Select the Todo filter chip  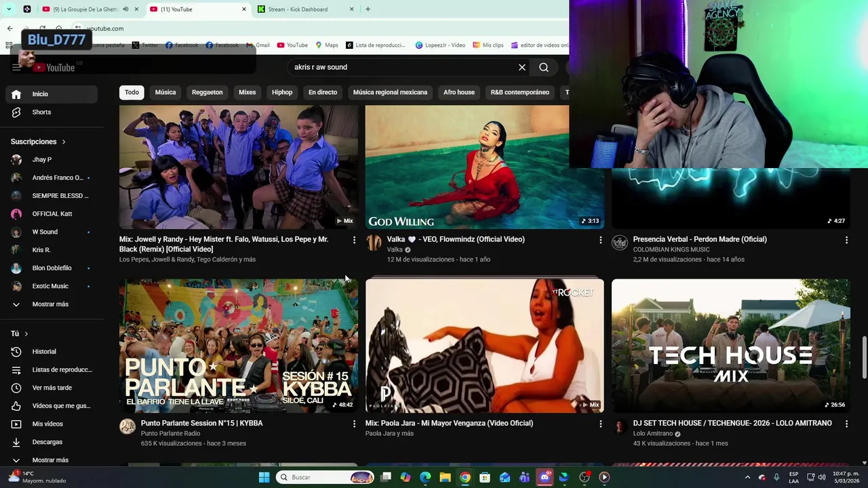tap(132, 92)
